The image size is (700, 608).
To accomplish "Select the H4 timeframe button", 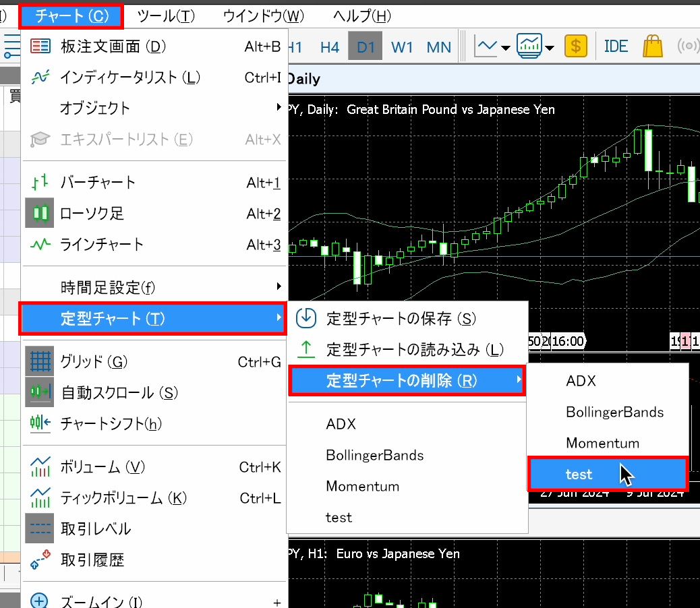I will (x=330, y=47).
